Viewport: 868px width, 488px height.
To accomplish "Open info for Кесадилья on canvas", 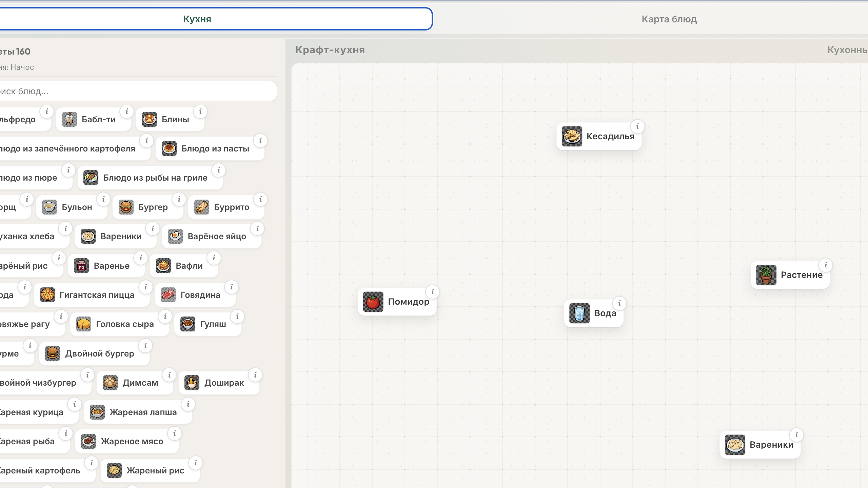I will pyautogui.click(x=637, y=126).
